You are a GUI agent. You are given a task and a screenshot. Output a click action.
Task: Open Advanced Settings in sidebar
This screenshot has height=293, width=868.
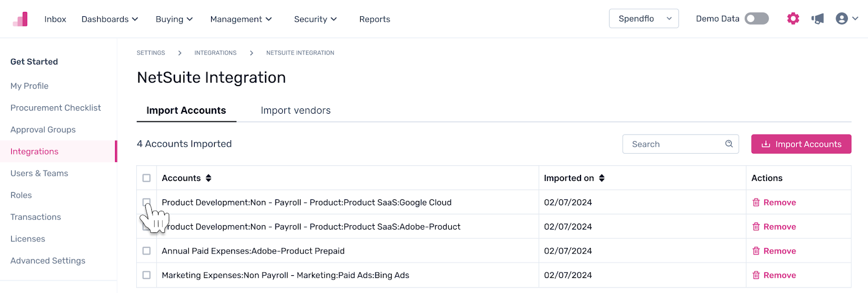click(x=48, y=261)
